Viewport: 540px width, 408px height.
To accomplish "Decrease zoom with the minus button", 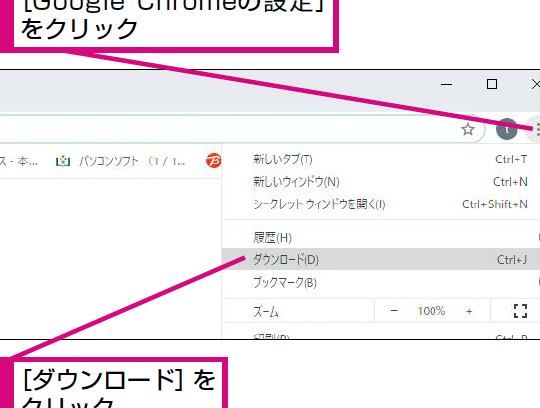I will [394, 311].
